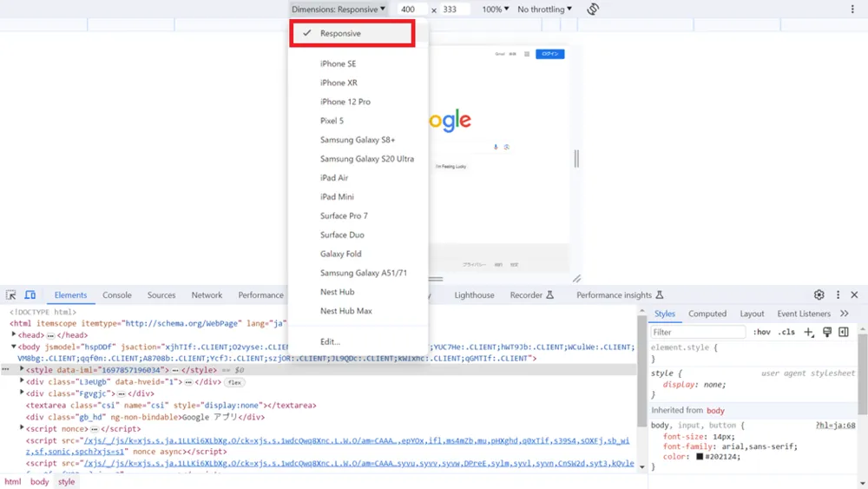Click the styles Filter input field
Viewport: 868px width, 489px height.
pyautogui.click(x=698, y=333)
